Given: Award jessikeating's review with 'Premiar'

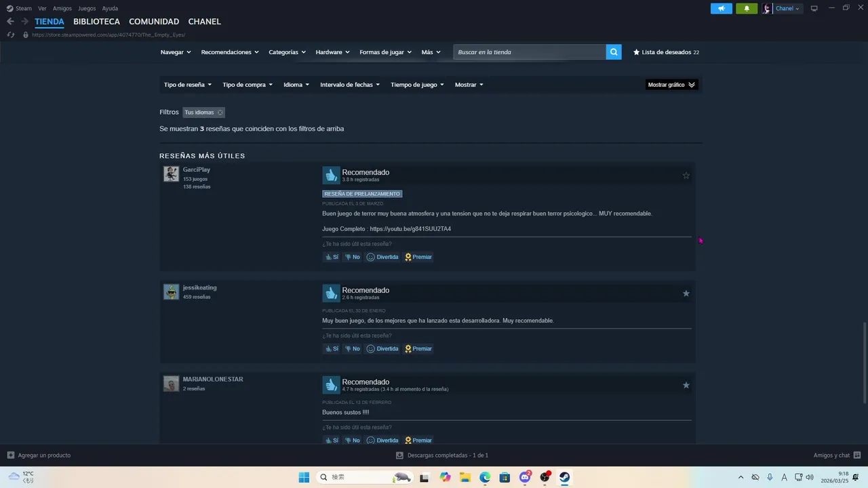Looking at the screenshot, I should click(418, 349).
